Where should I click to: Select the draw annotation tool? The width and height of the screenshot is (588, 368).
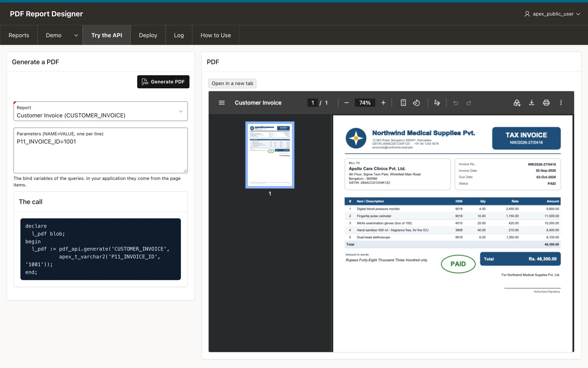point(437,103)
